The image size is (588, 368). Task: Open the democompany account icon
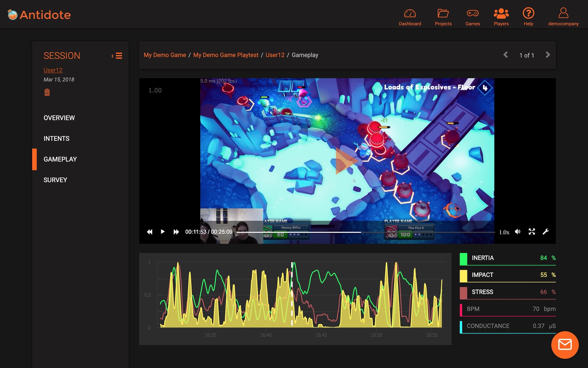coord(563,13)
